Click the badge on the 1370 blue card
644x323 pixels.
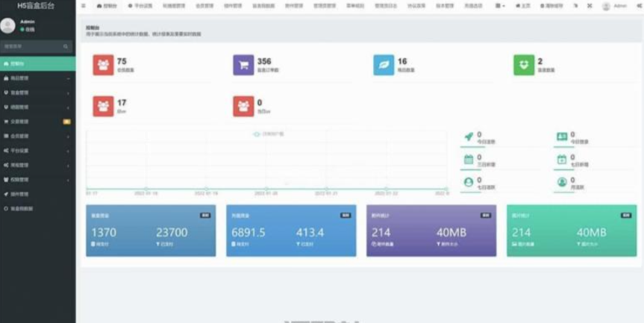[205, 216]
